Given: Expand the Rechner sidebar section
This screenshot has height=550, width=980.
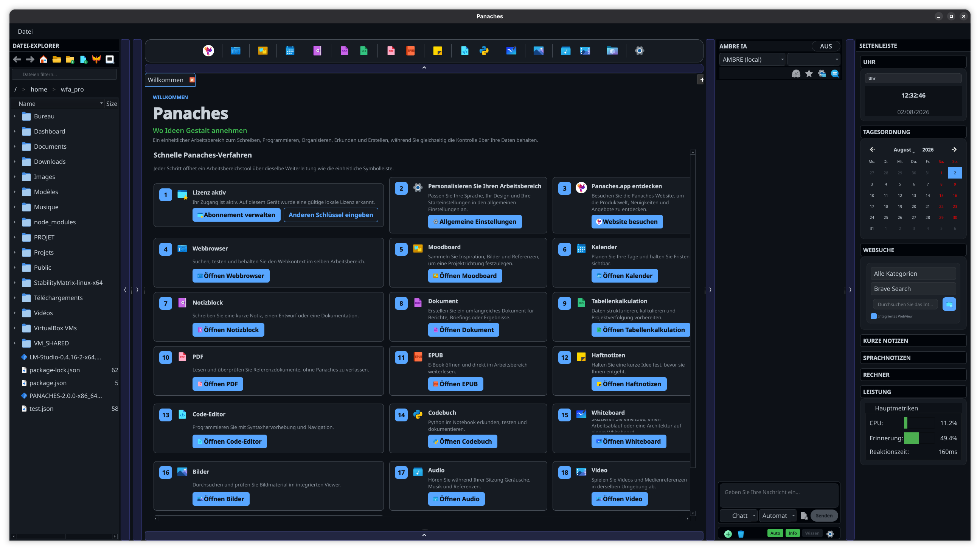Looking at the screenshot, I should pos(913,375).
